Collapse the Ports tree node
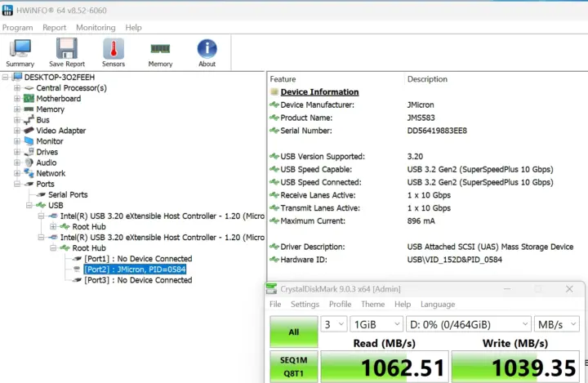The image size is (588, 383). [17, 184]
